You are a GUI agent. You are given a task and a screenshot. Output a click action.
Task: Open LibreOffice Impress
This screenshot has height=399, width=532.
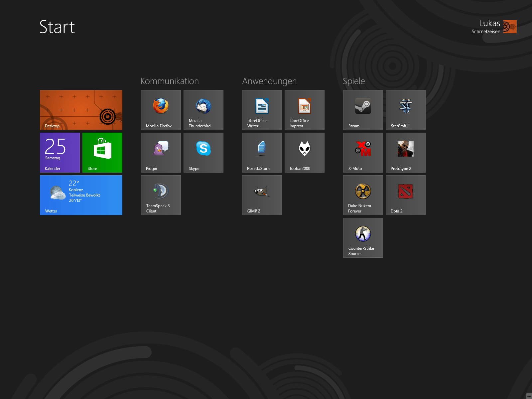pos(304,110)
